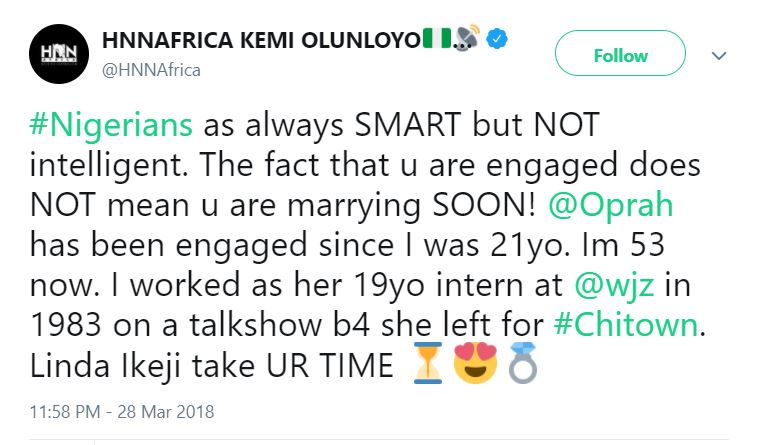Open the @Oprah mention
The width and height of the screenshot is (762, 445).
[610, 205]
